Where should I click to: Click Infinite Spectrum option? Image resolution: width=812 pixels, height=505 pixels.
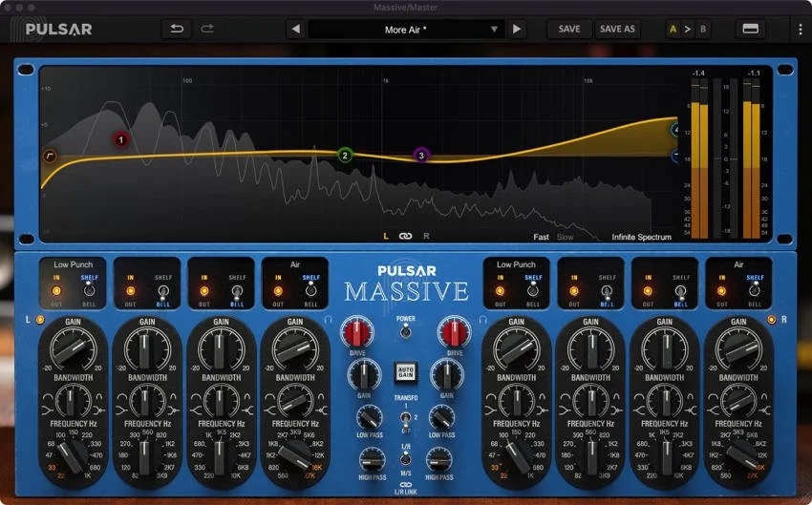[x=641, y=237]
